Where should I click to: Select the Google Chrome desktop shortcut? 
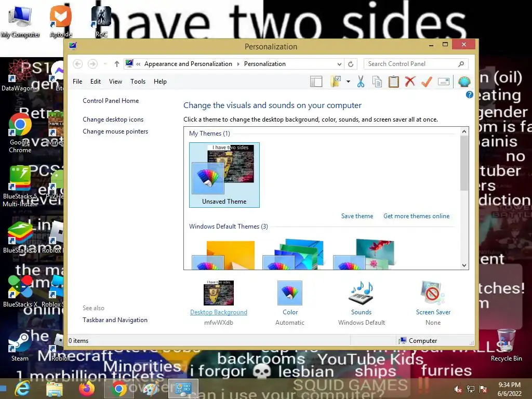coord(20,134)
